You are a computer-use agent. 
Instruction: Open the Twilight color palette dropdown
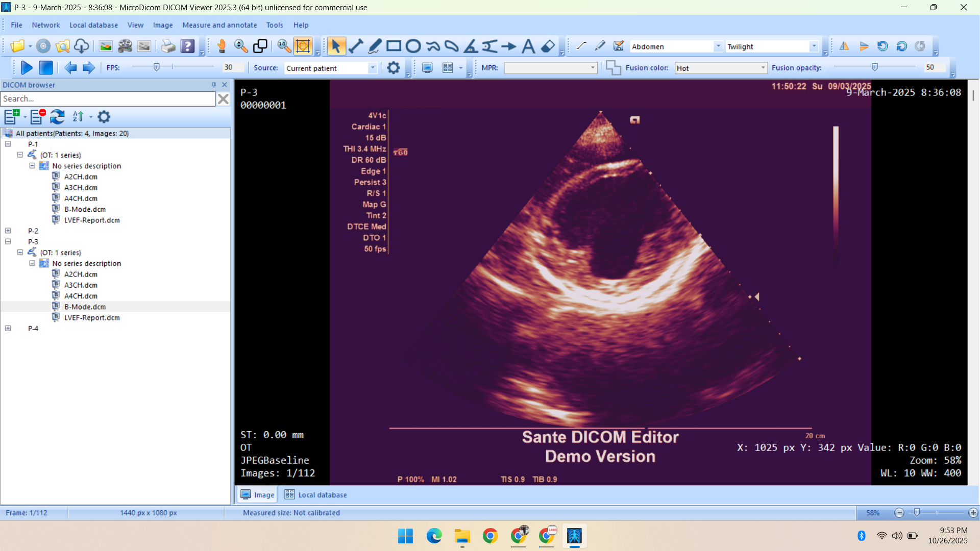(814, 46)
